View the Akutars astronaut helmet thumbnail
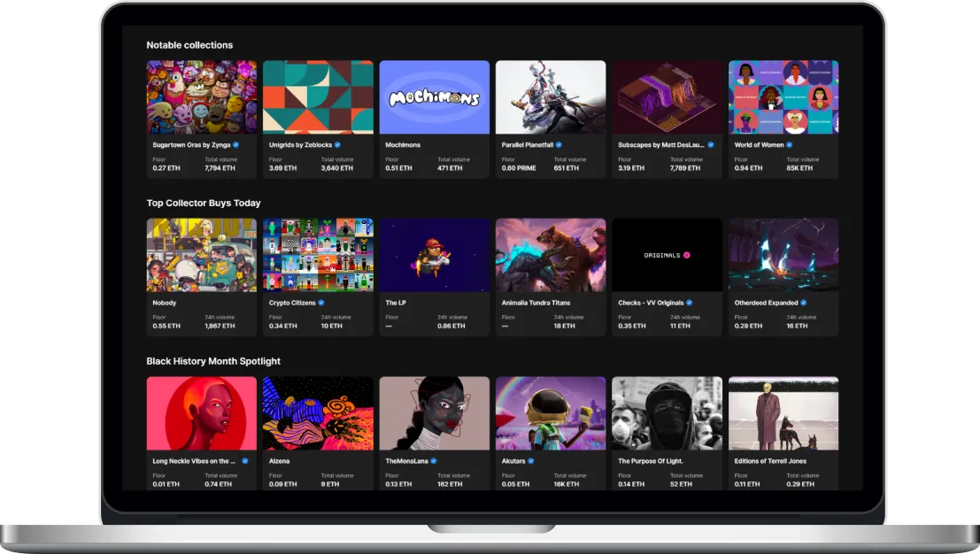Viewport: 980px width, 554px height. click(551, 413)
